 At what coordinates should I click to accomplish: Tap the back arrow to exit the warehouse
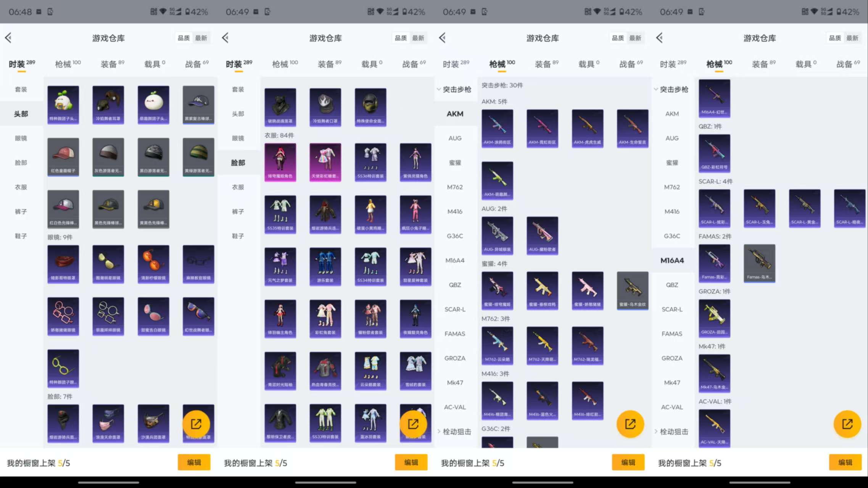tap(8, 38)
